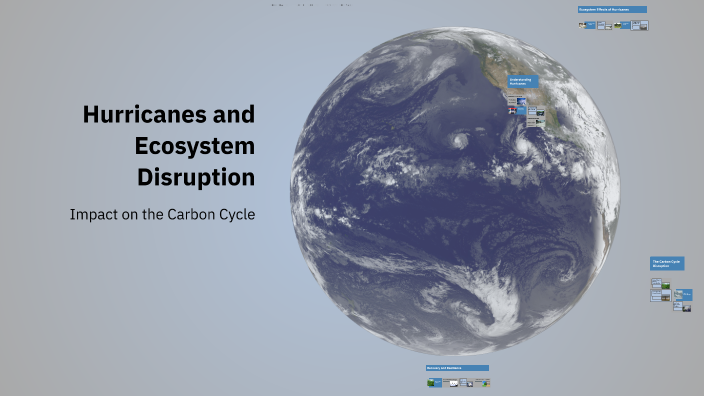Open second slide thumbnail under Ecosystem Effects

(x=604, y=26)
